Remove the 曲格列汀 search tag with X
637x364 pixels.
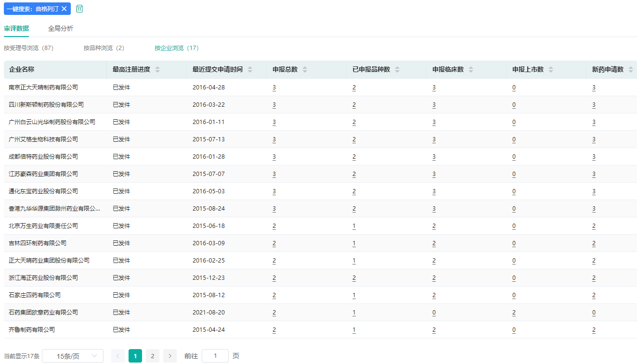pyautogui.click(x=64, y=9)
